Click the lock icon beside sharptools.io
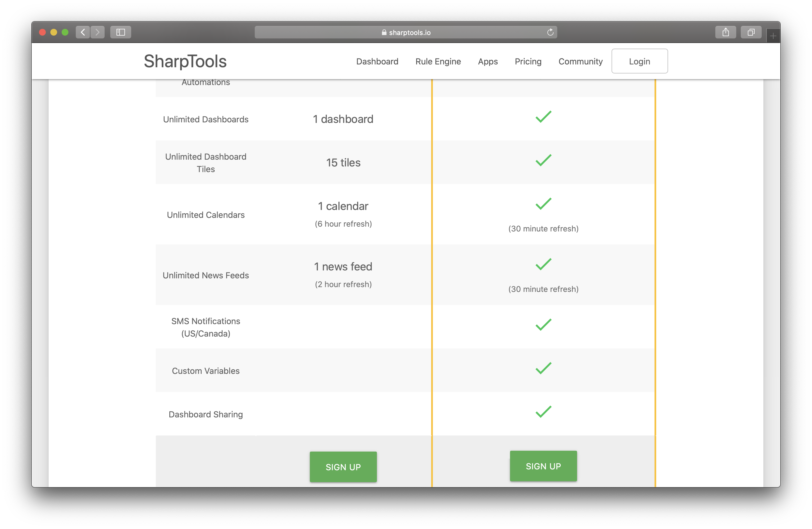 [x=384, y=32]
